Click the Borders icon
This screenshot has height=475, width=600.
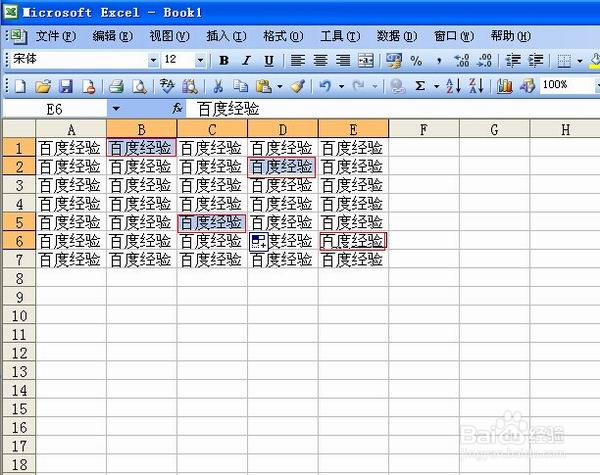[x=564, y=60]
